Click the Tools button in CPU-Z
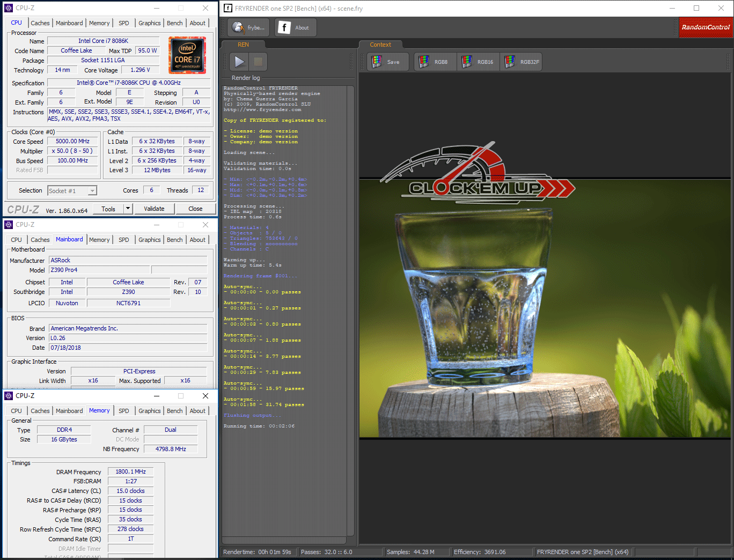 point(108,209)
